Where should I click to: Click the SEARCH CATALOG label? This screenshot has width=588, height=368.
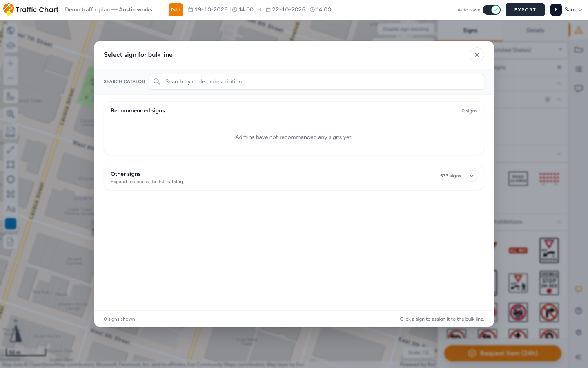coord(125,82)
